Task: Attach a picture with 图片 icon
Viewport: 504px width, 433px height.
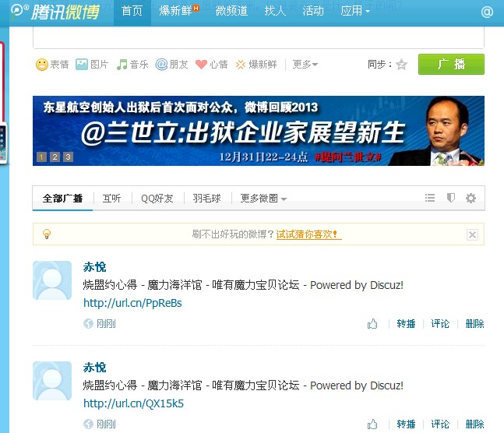Action: [x=92, y=65]
